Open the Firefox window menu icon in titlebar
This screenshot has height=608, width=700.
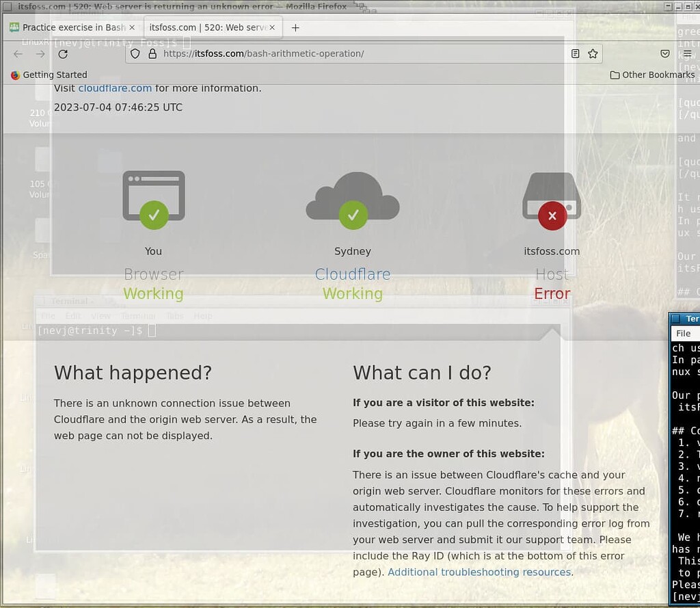point(8,6)
